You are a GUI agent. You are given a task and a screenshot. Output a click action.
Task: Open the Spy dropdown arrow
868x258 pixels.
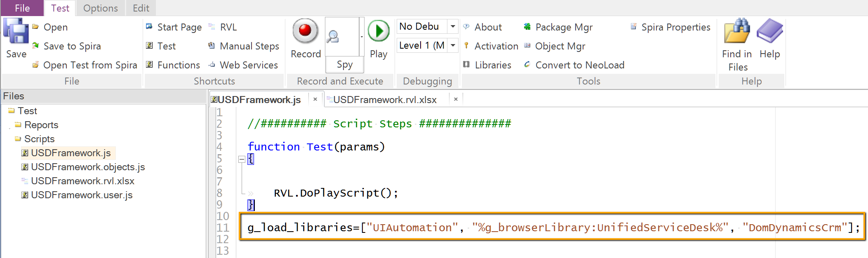[362, 37]
